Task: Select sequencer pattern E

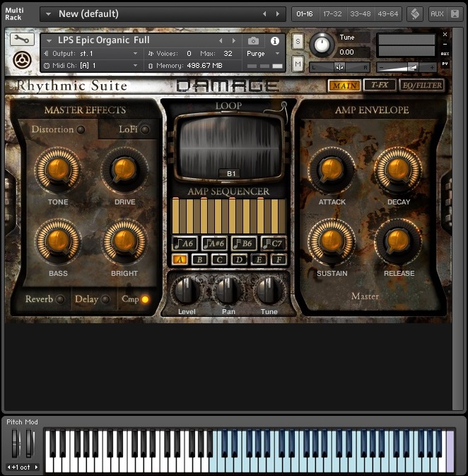Action: point(259,260)
